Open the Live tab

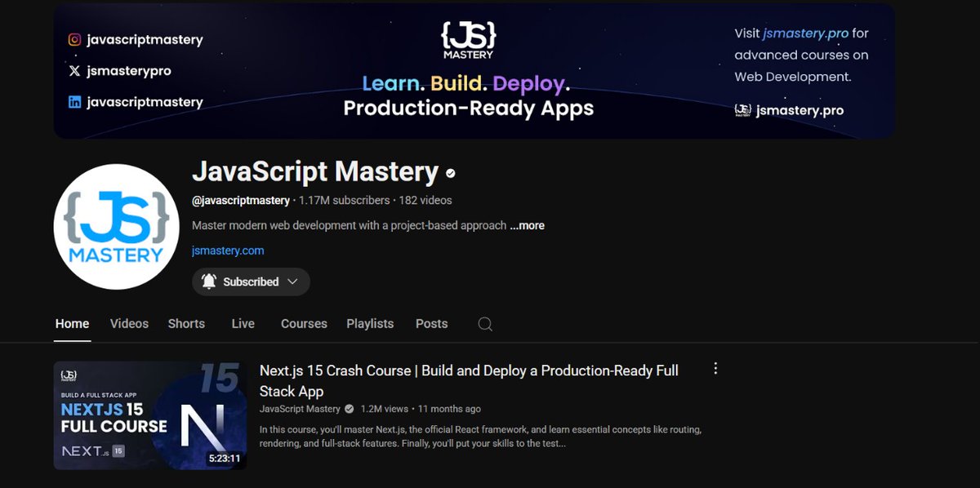coord(243,324)
